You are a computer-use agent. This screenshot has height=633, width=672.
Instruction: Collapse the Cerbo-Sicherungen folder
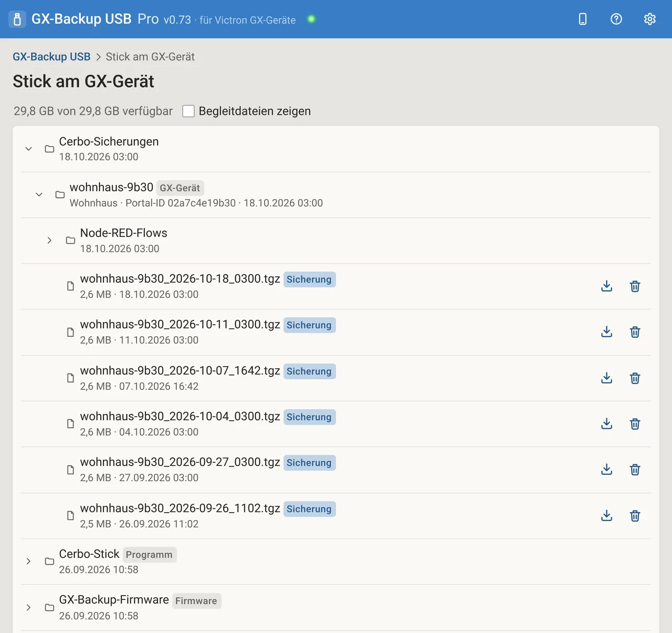(x=28, y=149)
